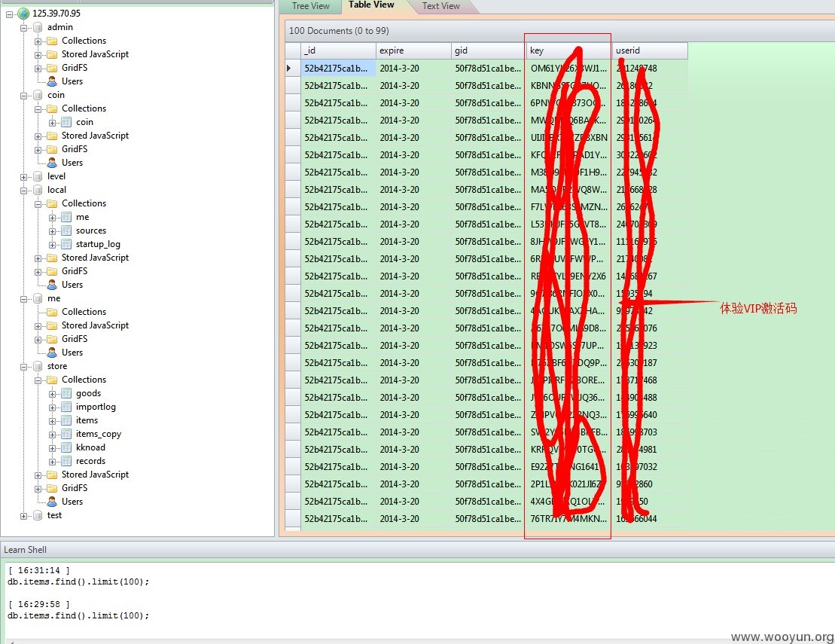Expand Stored JavaScript under admin
This screenshot has height=644, width=835.
pos(38,55)
